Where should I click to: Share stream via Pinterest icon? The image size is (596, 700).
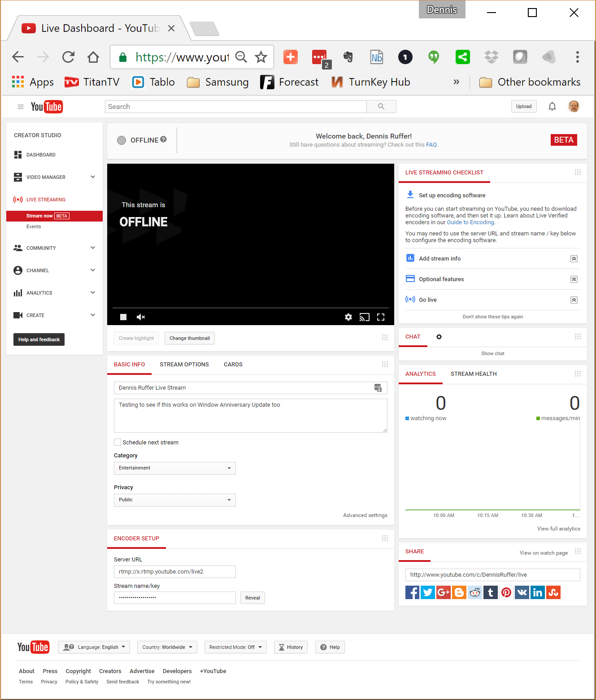tap(506, 592)
